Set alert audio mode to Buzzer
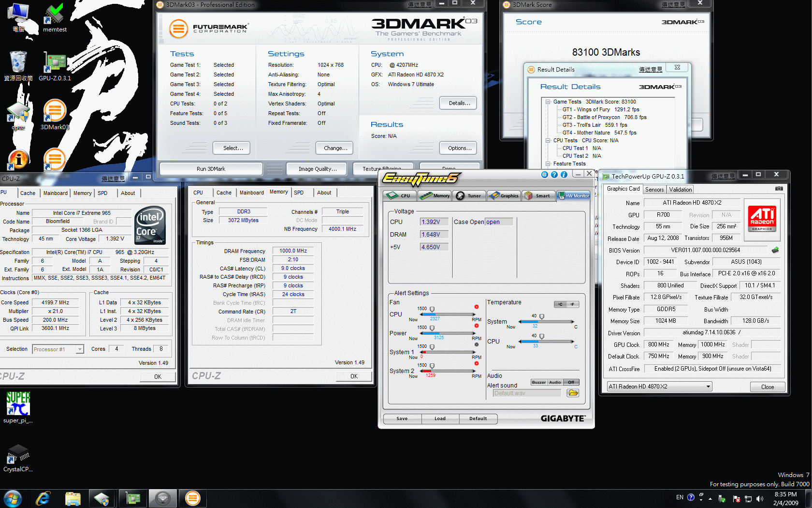 point(539,382)
